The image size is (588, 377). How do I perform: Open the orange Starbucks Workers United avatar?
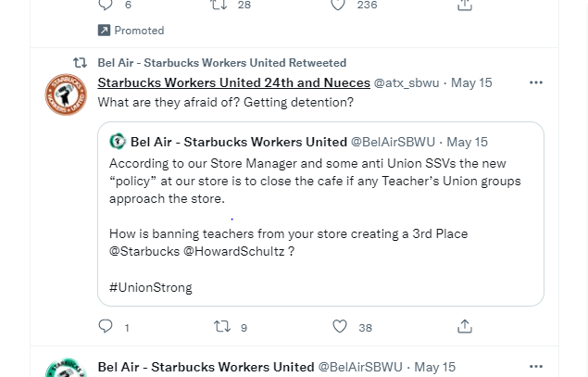(x=66, y=94)
